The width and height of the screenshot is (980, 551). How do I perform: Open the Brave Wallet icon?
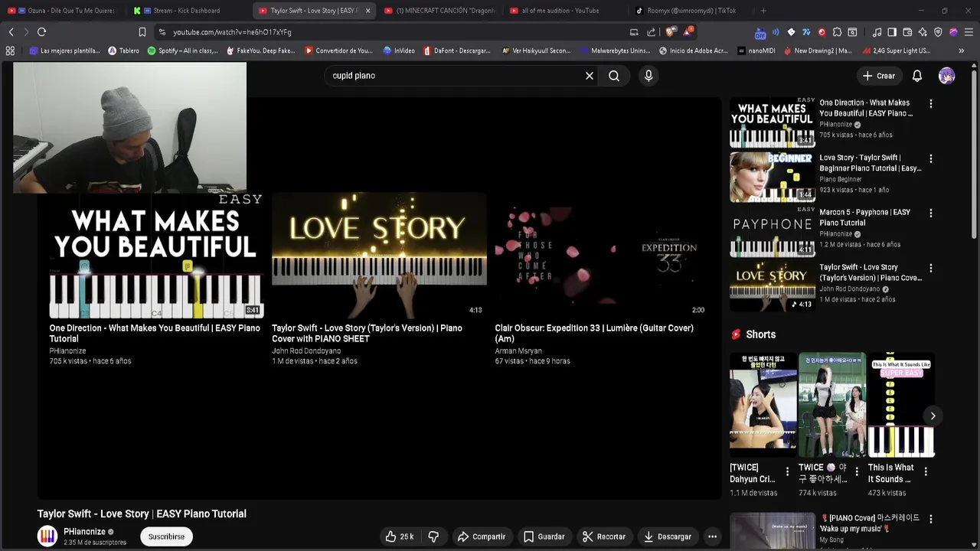click(907, 32)
